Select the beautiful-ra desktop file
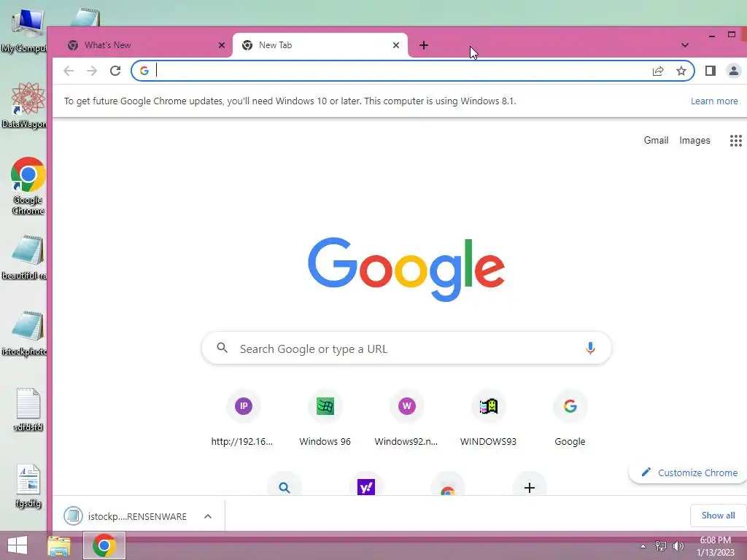The height and width of the screenshot is (560, 747). tap(25, 257)
